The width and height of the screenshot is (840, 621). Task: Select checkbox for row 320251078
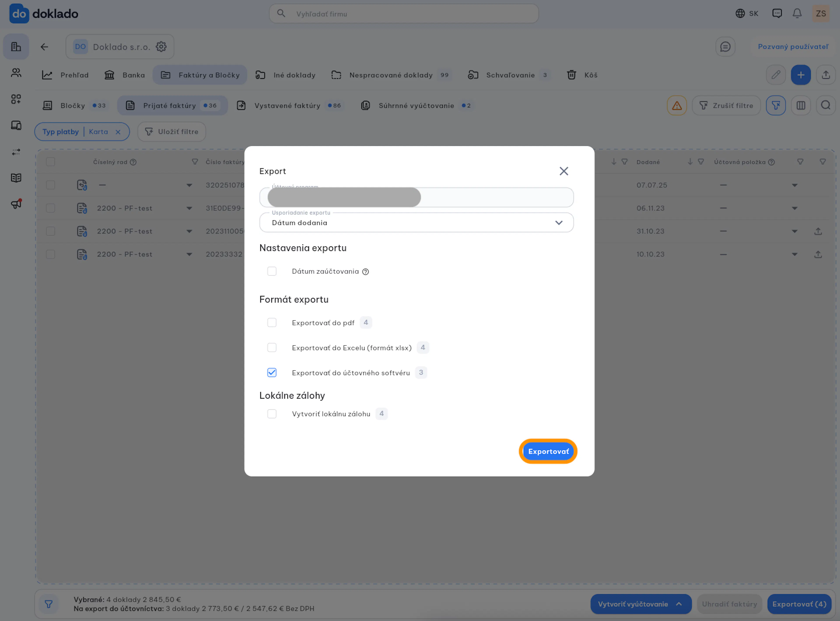(x=50, y=185)
